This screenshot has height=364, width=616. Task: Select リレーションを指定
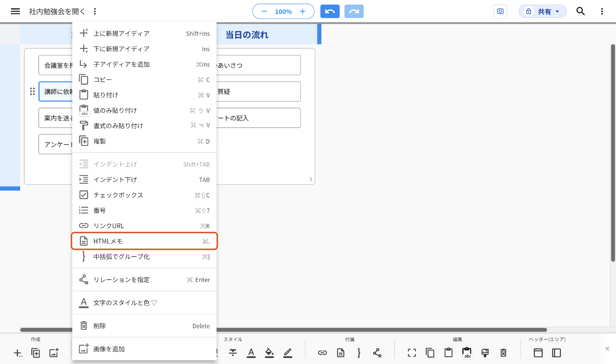(144, 280)
